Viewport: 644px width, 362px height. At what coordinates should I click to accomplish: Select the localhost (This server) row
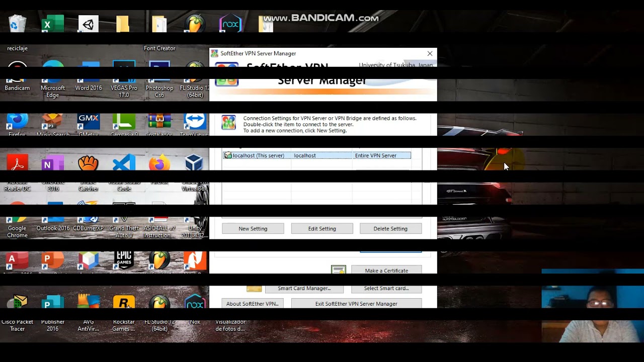click(317, 155)
